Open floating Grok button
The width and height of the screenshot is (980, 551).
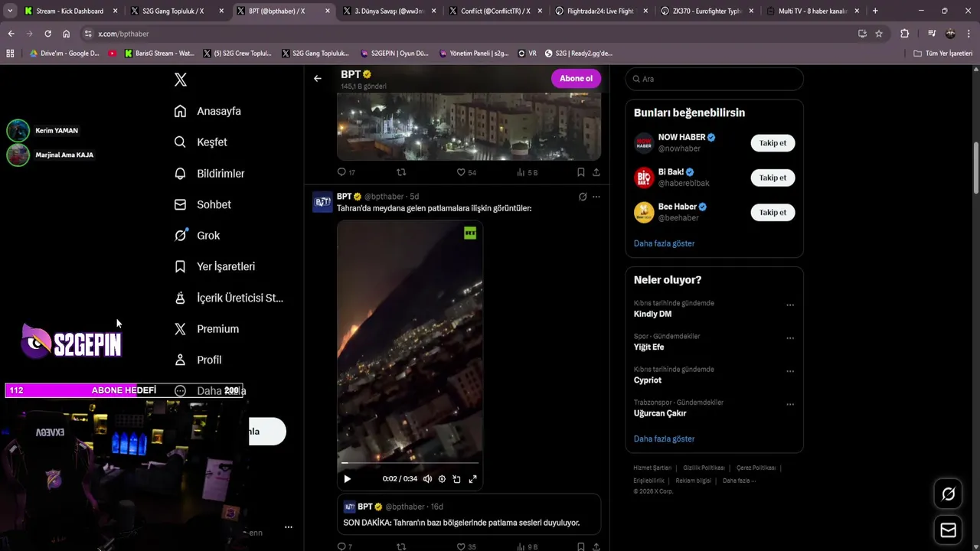click(x=948, y=494)
